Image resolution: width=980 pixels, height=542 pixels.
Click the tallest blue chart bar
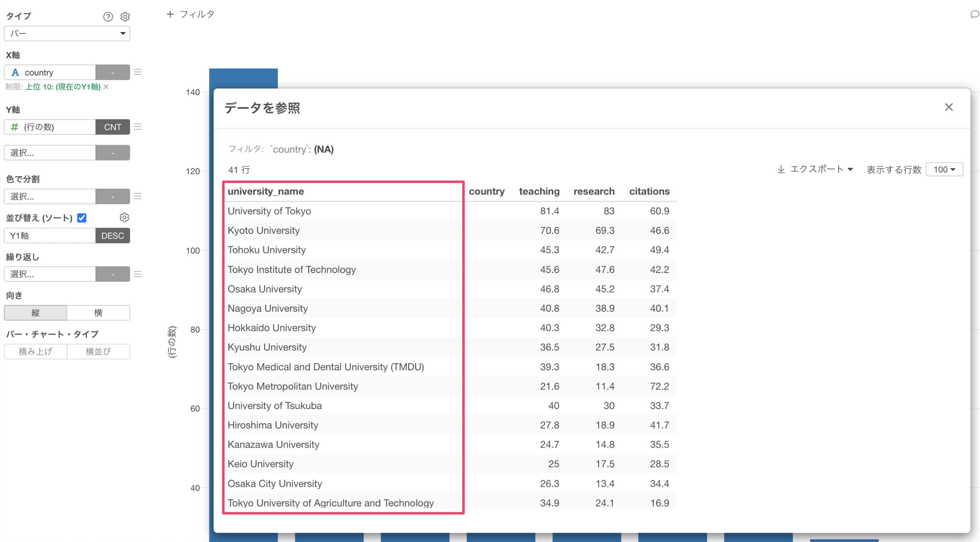click(243, 78)
